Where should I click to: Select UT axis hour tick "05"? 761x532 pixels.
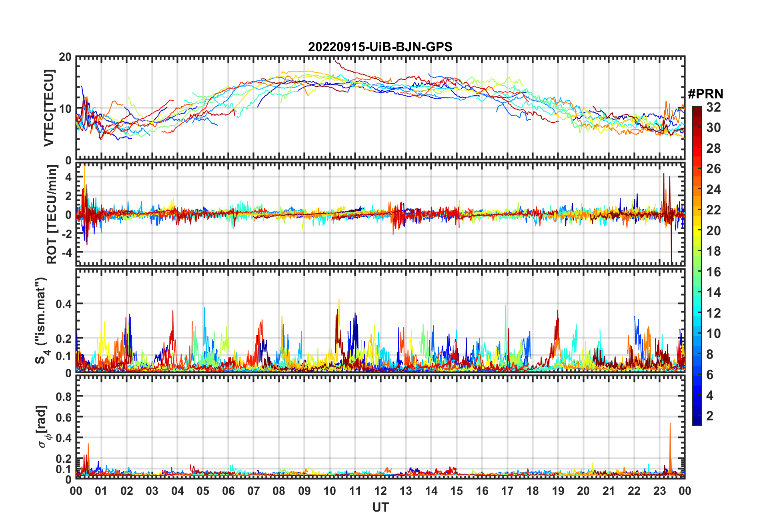point(203,491)
